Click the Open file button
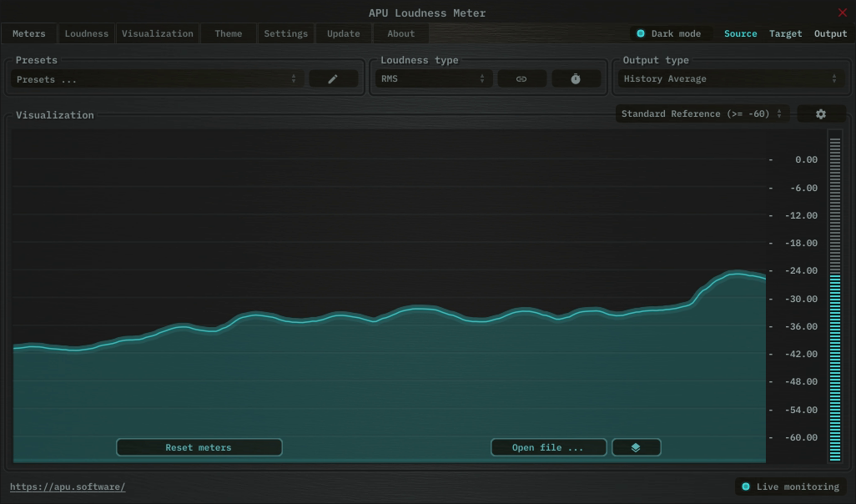 tap(548, 447)
